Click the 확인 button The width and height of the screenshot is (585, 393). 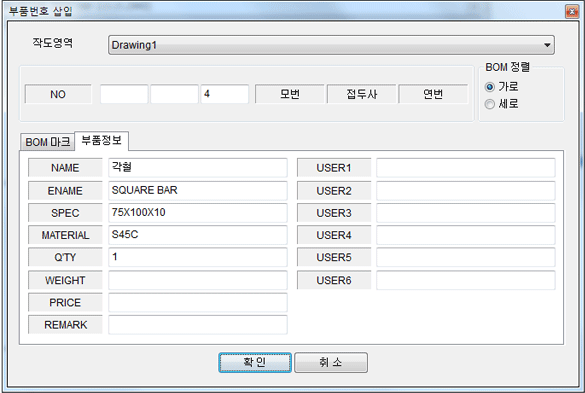click(255, 362)
